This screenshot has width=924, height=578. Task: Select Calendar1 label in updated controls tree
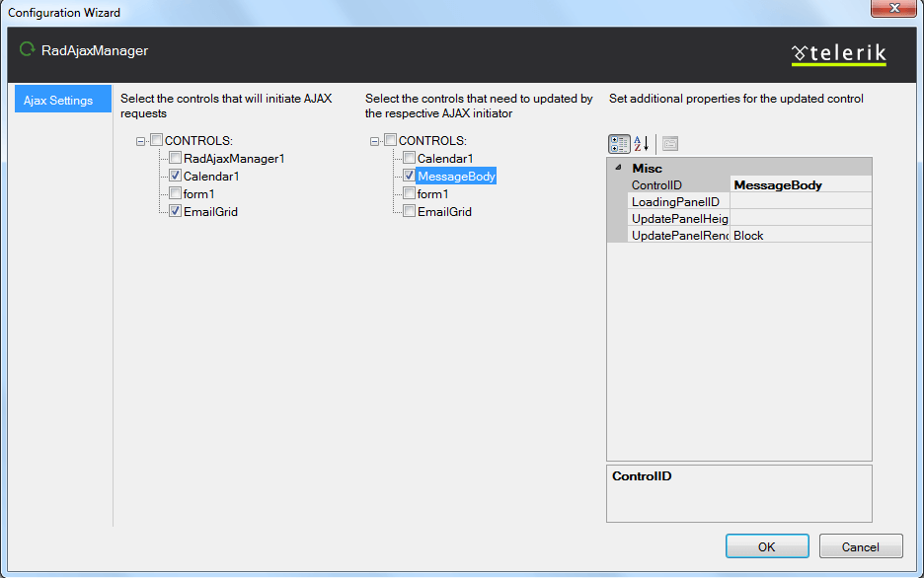pyautogui.click(x=445, y=159)
